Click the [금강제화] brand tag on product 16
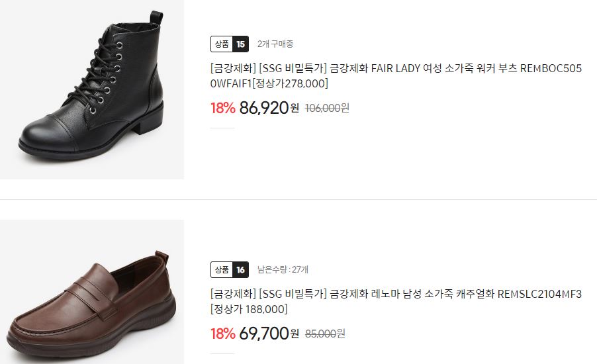Image resolution: width=597 pixels, height=364 pixels. point(233,294)
